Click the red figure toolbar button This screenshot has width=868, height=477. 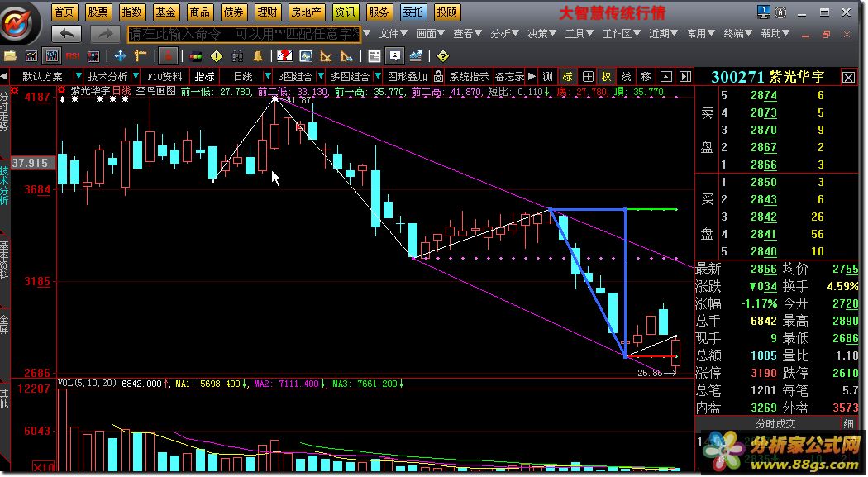(169, 56)
